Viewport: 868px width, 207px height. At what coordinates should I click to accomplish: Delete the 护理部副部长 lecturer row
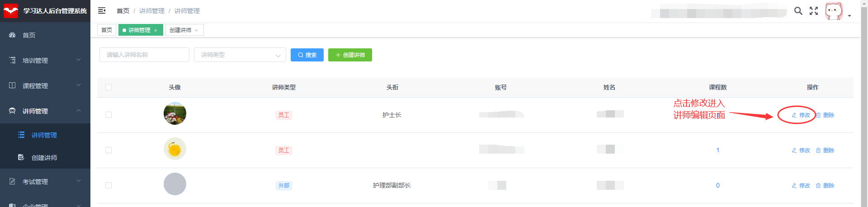tap(825, 185)
